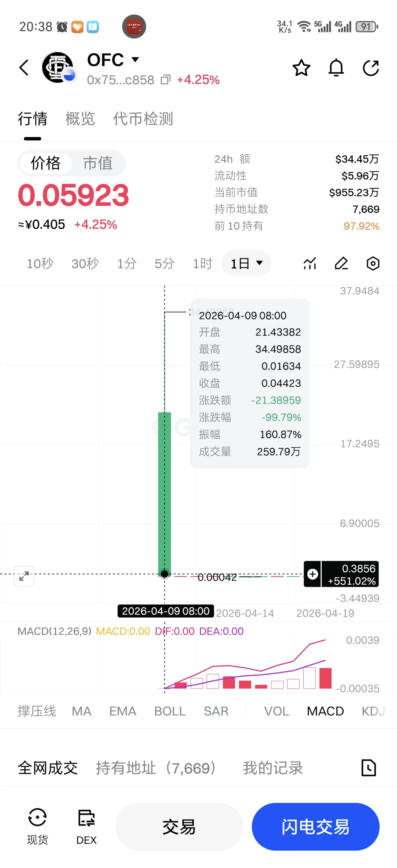Open the DEX section
The height and width of the screenshot is (868, 397).
click(87, 826)
